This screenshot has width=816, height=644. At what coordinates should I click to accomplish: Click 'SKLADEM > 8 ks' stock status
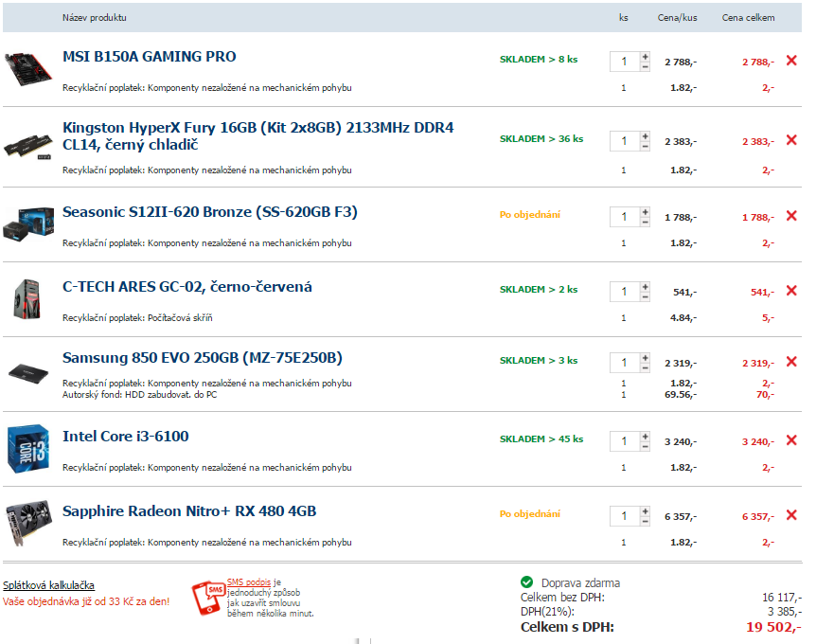[x=539, y=60]
